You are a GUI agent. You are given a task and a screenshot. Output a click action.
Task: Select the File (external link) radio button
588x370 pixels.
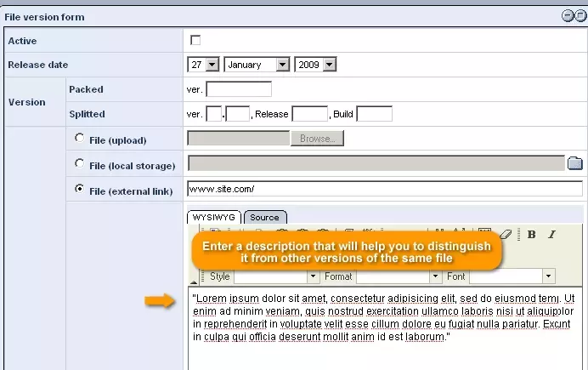[x=79, y=188]
